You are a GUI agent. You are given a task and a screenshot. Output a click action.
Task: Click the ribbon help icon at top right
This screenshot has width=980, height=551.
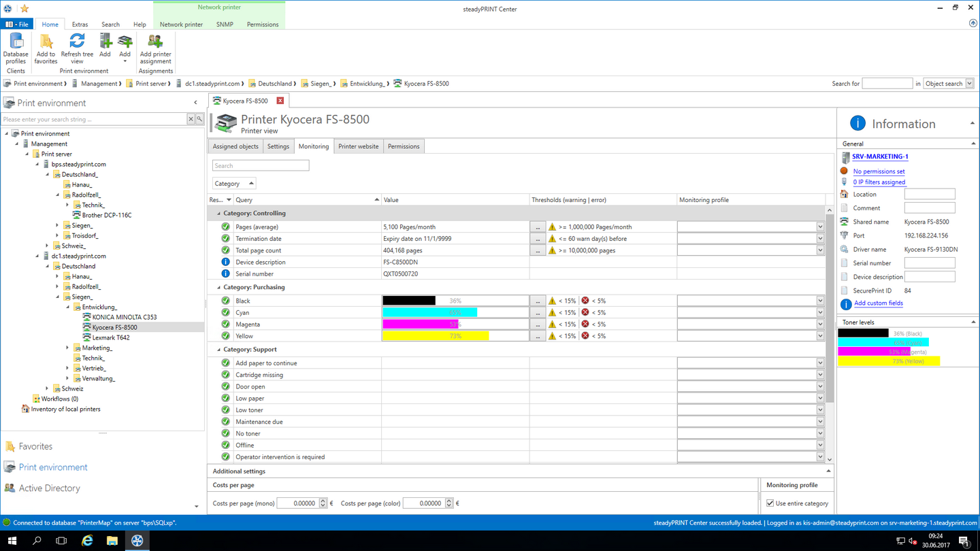pos(973,23)
